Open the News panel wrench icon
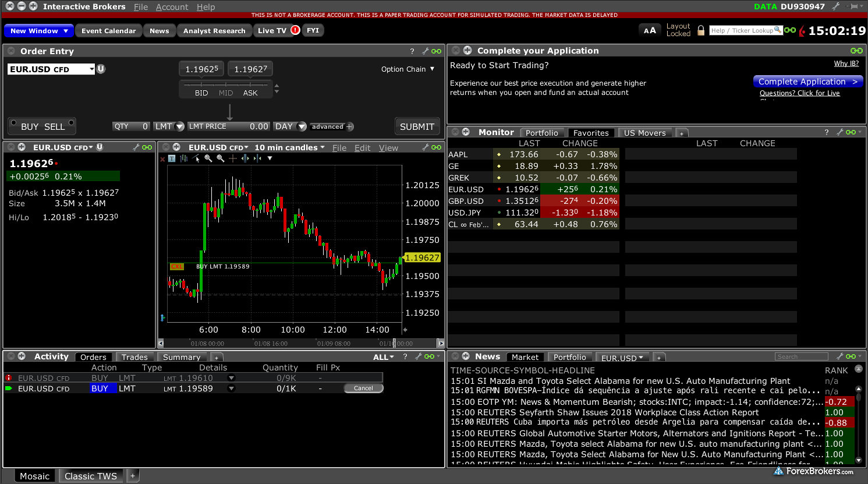The width and height of the screenshot is (868, 484). (x=839, y=356)
